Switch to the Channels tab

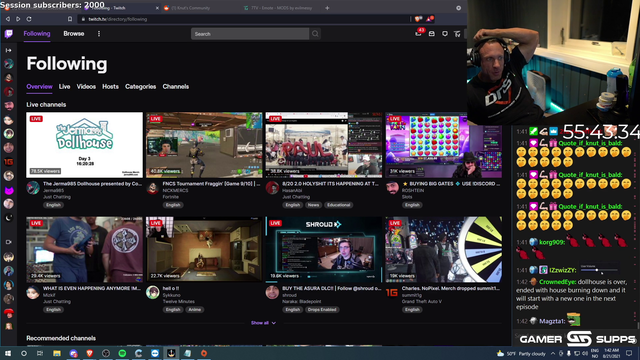pos(176,87)
